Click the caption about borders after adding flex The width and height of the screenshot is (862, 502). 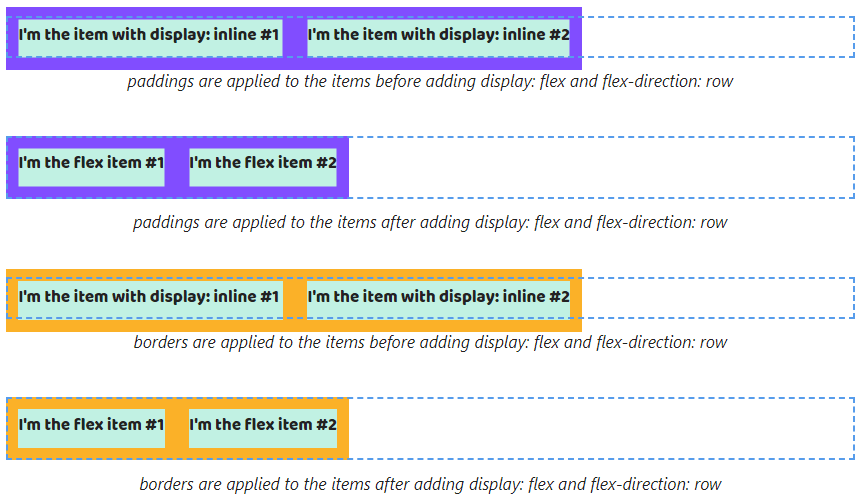click(x=430, y=484)
